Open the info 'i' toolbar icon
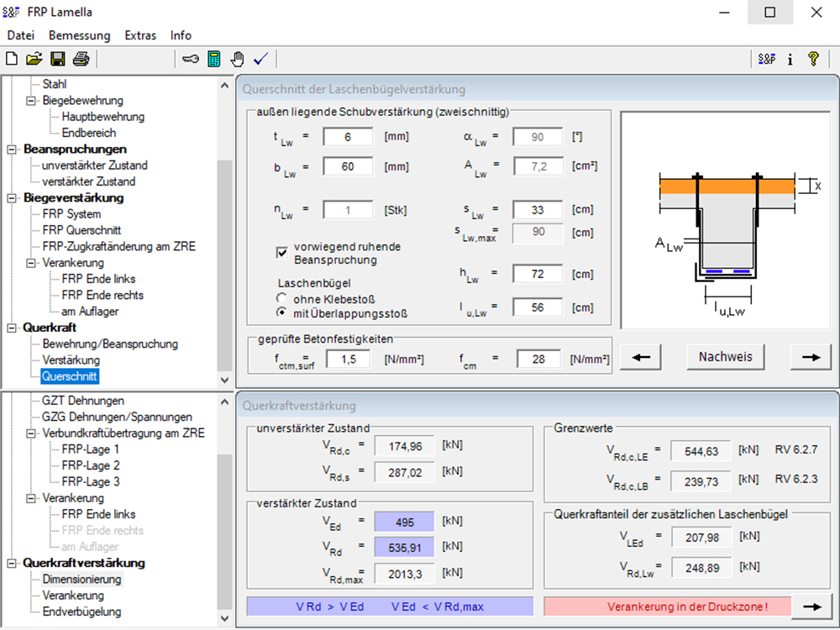840x630 pixels. (x=790, y=59)
